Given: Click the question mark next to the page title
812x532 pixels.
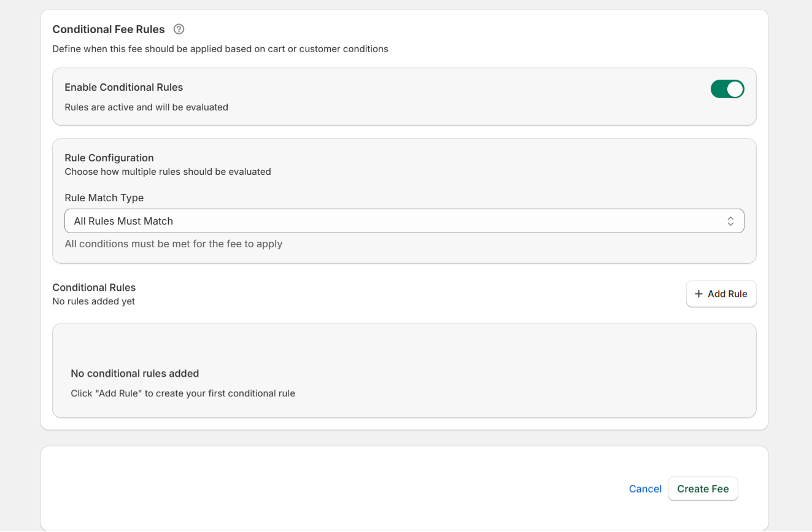Looking at the screenshot, I should 178,29.
